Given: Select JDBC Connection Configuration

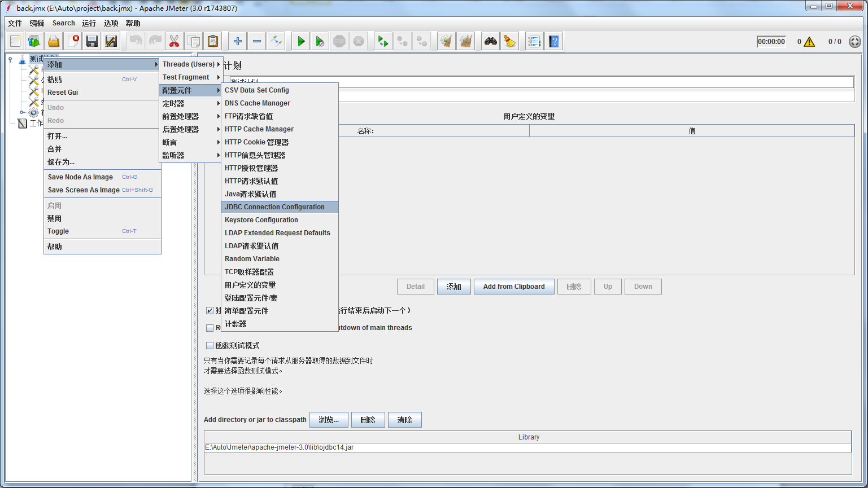Looking at the screenshot, I should pos(280,207).
